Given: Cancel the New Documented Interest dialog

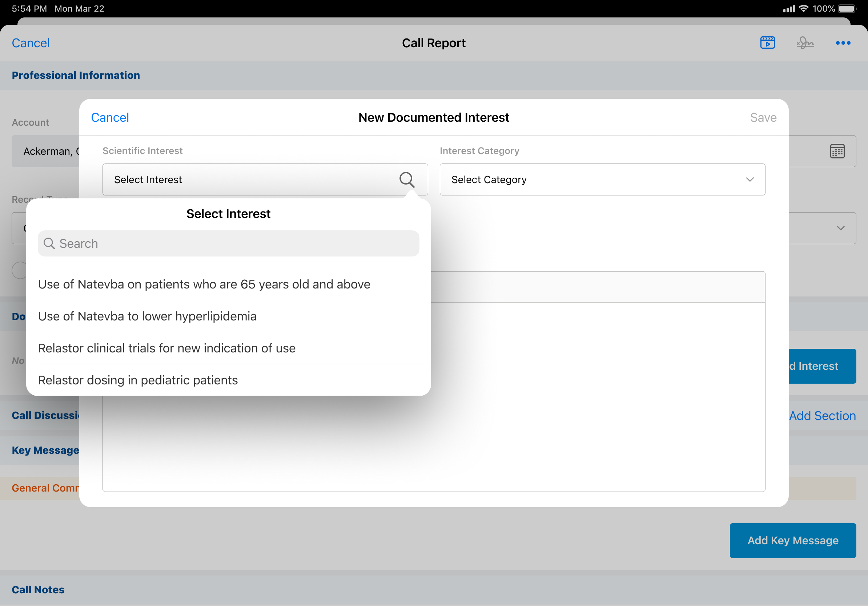Looking at the screenshot, I should click(x=110, y=117).
